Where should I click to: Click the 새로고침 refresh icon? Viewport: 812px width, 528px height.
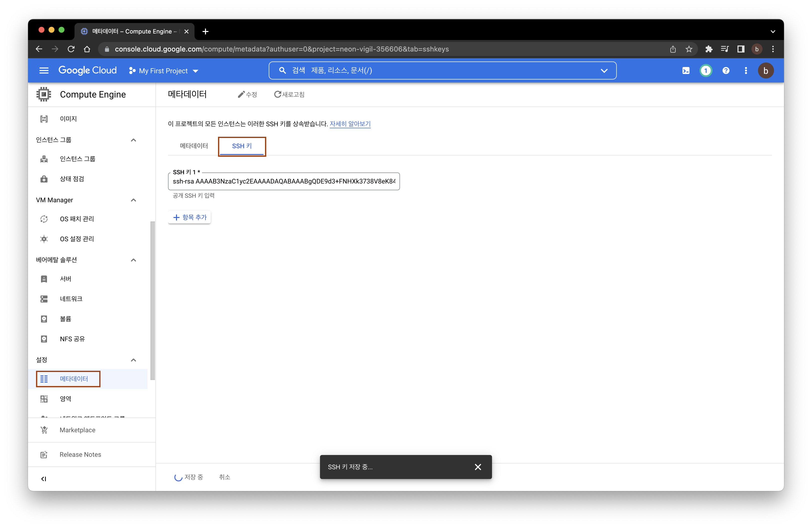[276, 94]
